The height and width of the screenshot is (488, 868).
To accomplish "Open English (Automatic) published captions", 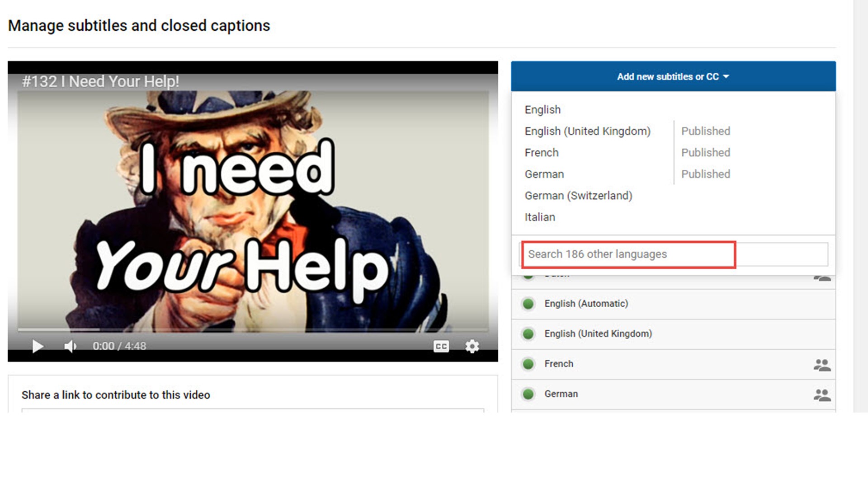I will [673, 304].
